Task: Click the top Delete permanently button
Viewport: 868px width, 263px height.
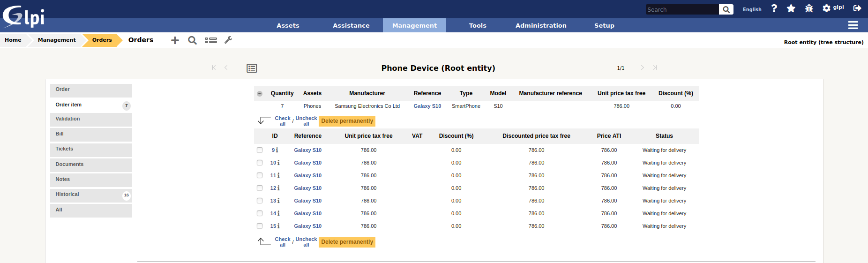Action: tap(347, 121)
